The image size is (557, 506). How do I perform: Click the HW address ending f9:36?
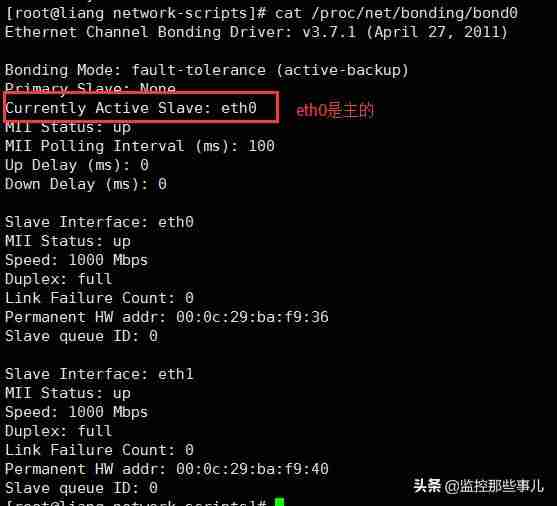pos(252,317)
